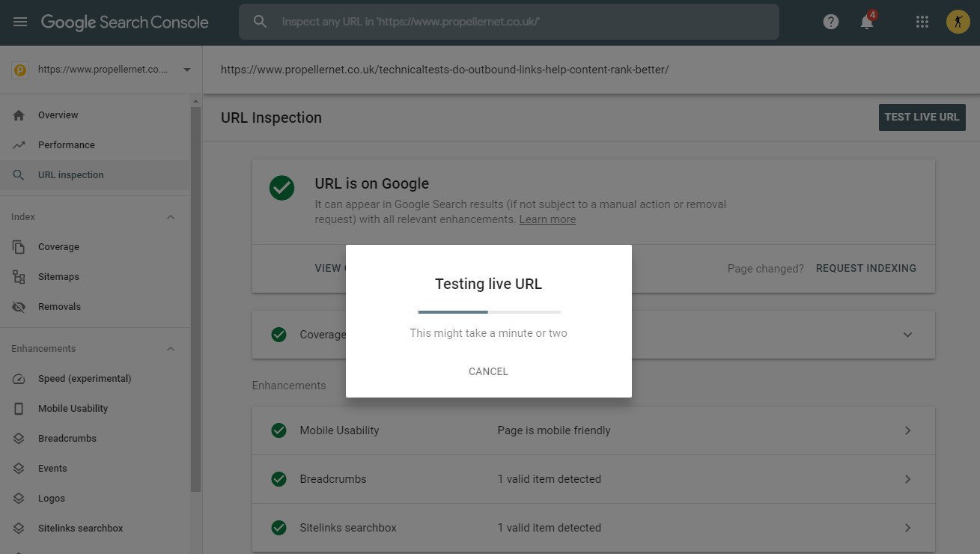The image size is (980, 554).
Task: Click the Speed gauge icon
Action: click(x=19, y=379)
